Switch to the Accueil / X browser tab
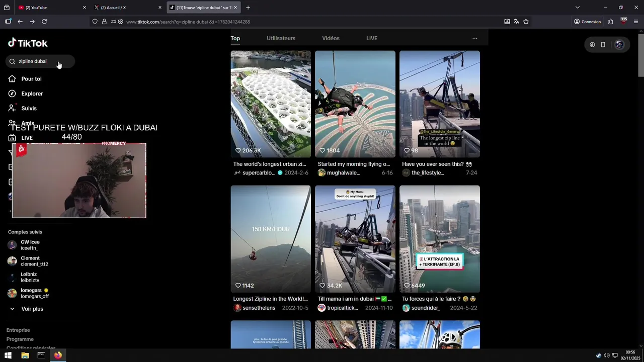644x362 pixels. [128, 8]
